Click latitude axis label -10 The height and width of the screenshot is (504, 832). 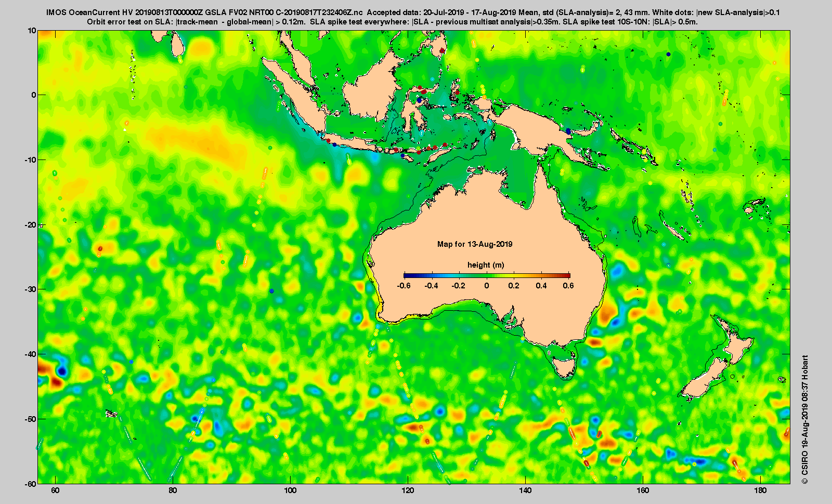click(x=31, y=160)
